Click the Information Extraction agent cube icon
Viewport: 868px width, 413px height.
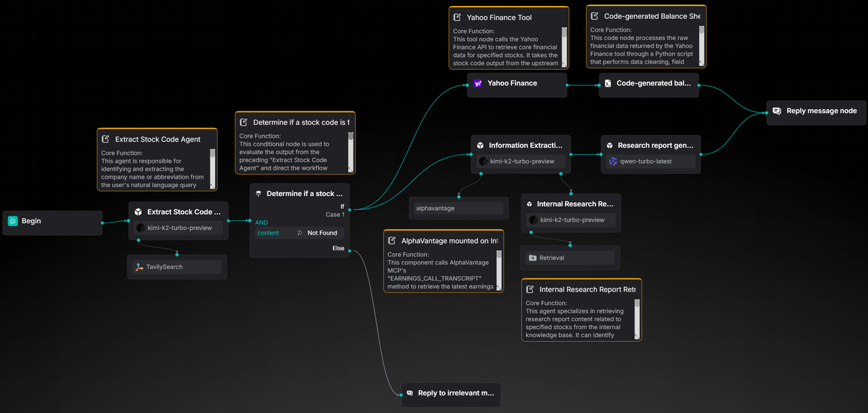point(480,145)
